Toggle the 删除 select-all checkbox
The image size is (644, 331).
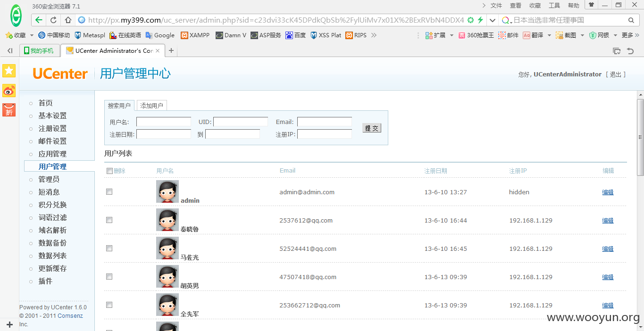[x=109, y=171]
